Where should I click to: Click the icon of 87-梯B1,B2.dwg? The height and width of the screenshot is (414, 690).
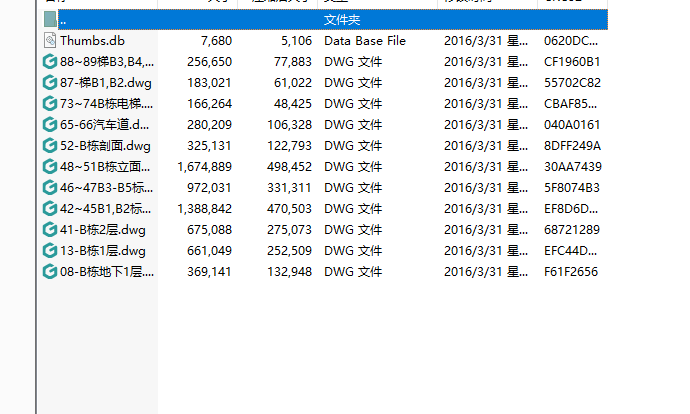pyautogui.click(x=50, y=82)
